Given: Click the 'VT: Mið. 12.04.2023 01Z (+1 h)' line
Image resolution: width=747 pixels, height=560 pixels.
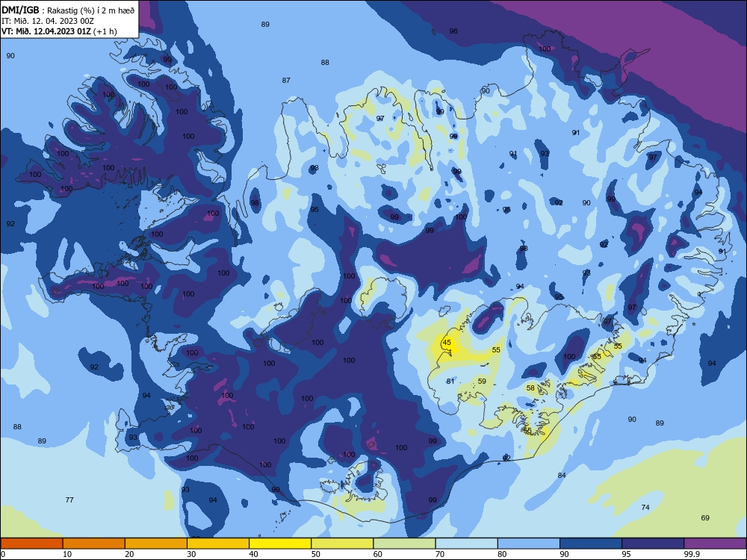Looking at the screenshot, I should coord(59,31).
